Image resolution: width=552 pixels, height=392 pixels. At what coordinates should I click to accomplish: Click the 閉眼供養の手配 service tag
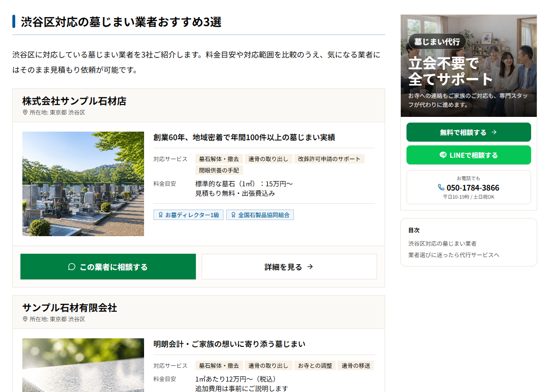(x=219, y=170)
